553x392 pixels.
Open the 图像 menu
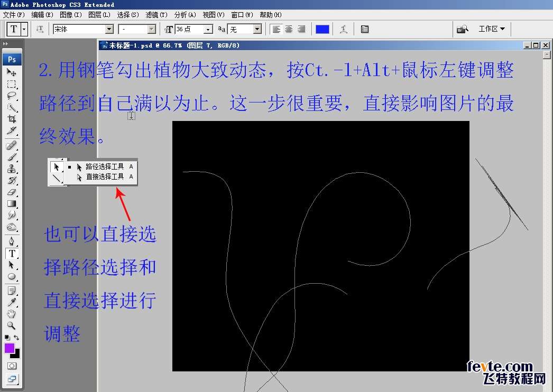click(71, 15)
